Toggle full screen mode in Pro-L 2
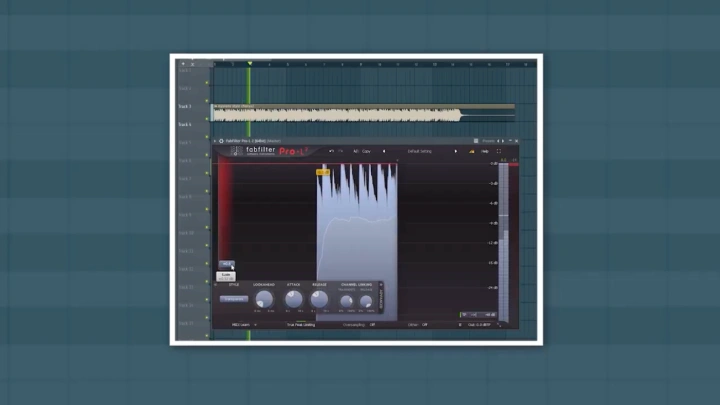 tap(499, 151)
